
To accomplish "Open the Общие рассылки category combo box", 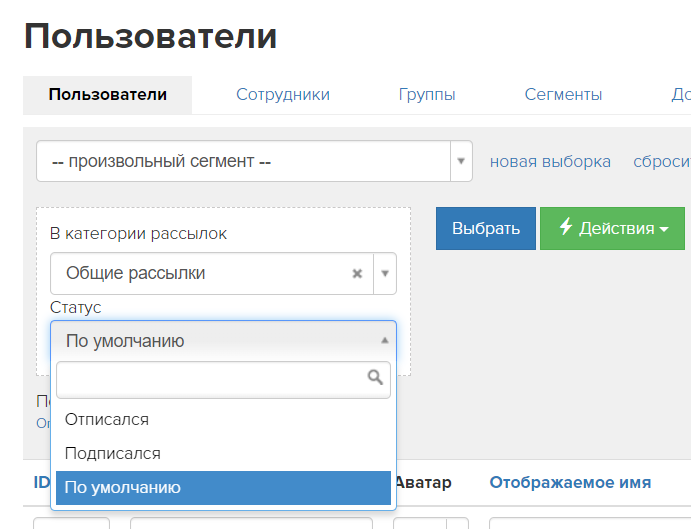I will point(223,273).
